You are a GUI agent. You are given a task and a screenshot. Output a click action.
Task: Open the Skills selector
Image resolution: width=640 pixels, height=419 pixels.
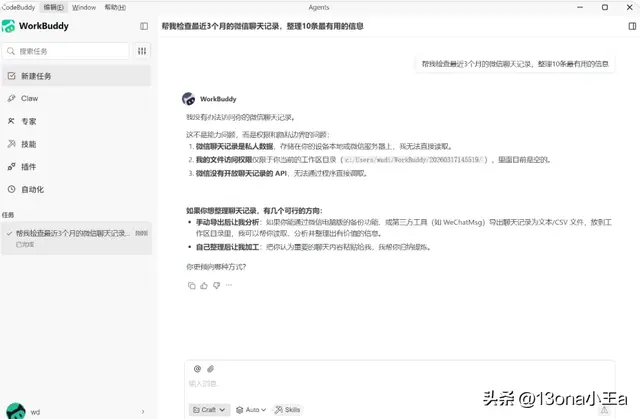coord(287,410)
